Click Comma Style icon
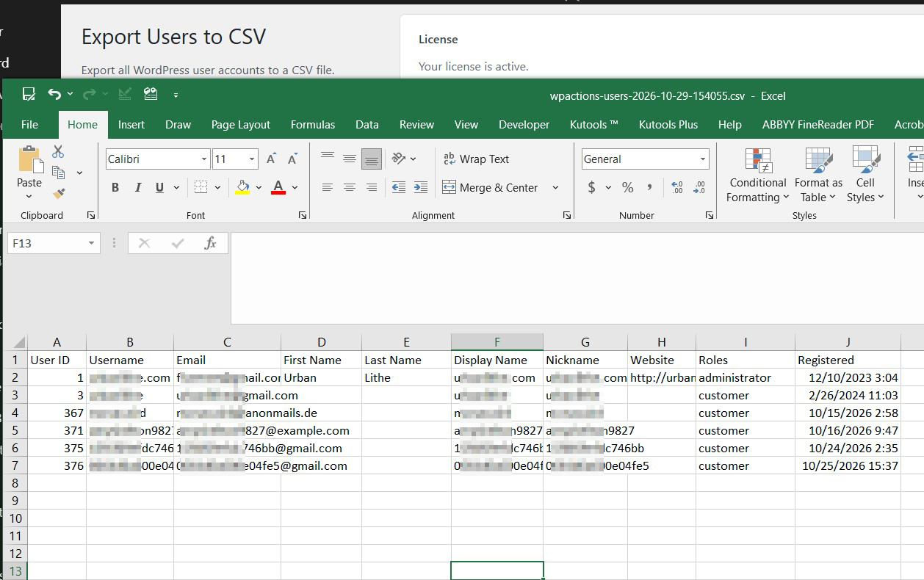The image size is (924, 580). coord(650,188)
